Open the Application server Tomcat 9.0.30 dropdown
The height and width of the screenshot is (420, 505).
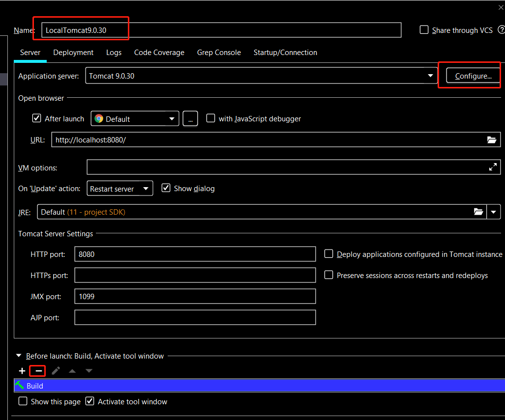[261, 76]
